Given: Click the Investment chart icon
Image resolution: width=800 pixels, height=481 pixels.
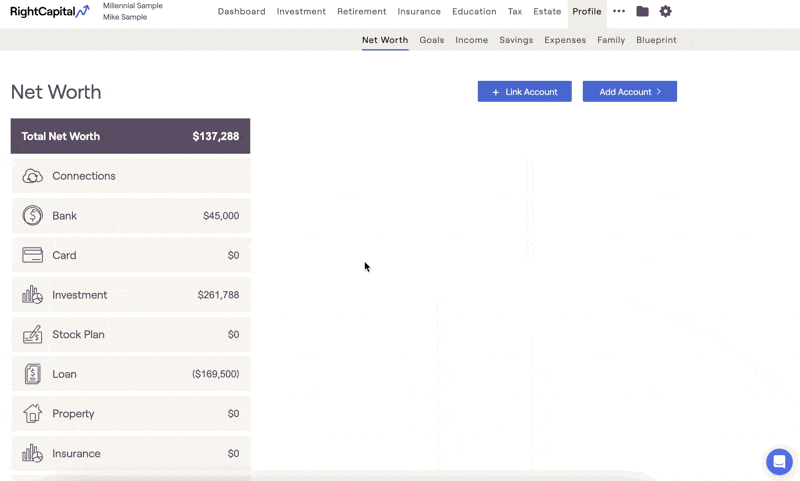Looking at the screenshot, I should 33,295.
